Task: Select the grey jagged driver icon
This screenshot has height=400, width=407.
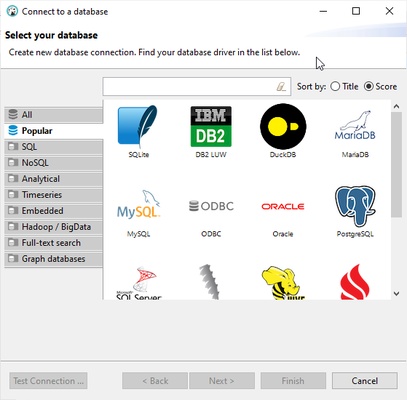Action: [x=209, y=282]
